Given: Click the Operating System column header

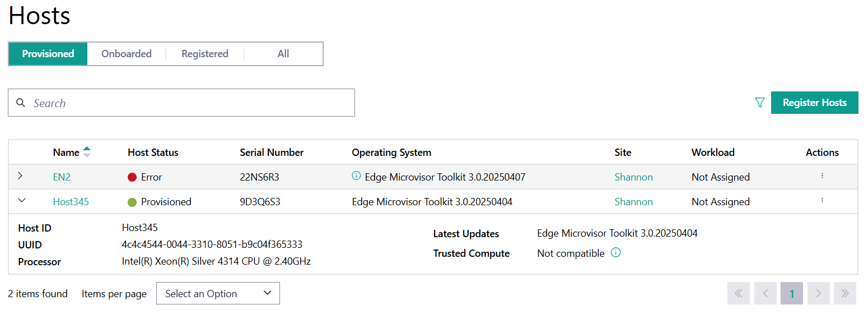Looking at the screenshot, I should tap(391, 153).
